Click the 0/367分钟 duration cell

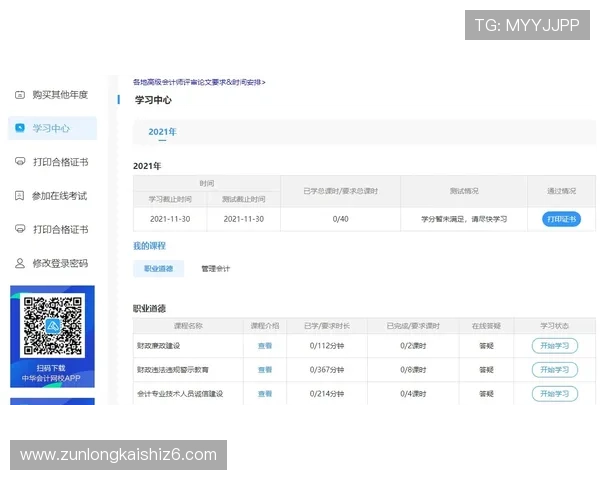point(327,370)
